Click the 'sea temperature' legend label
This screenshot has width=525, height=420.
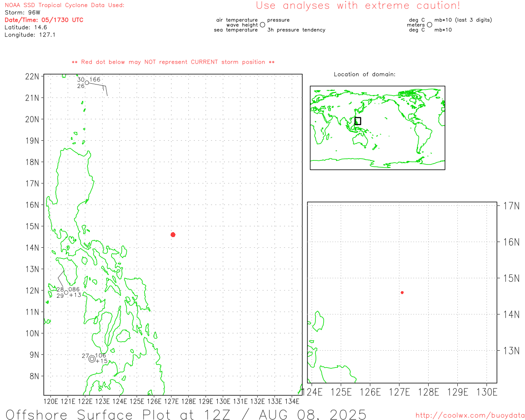point(236,30)
